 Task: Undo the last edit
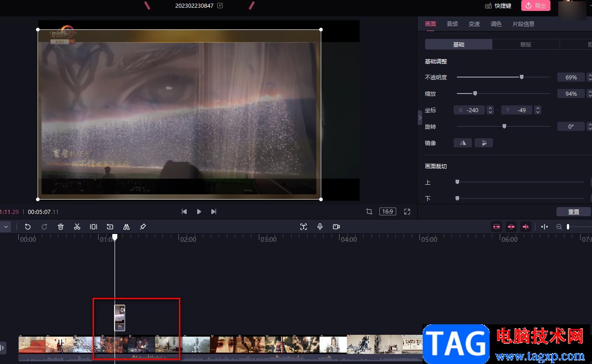[x=28, y=227]
